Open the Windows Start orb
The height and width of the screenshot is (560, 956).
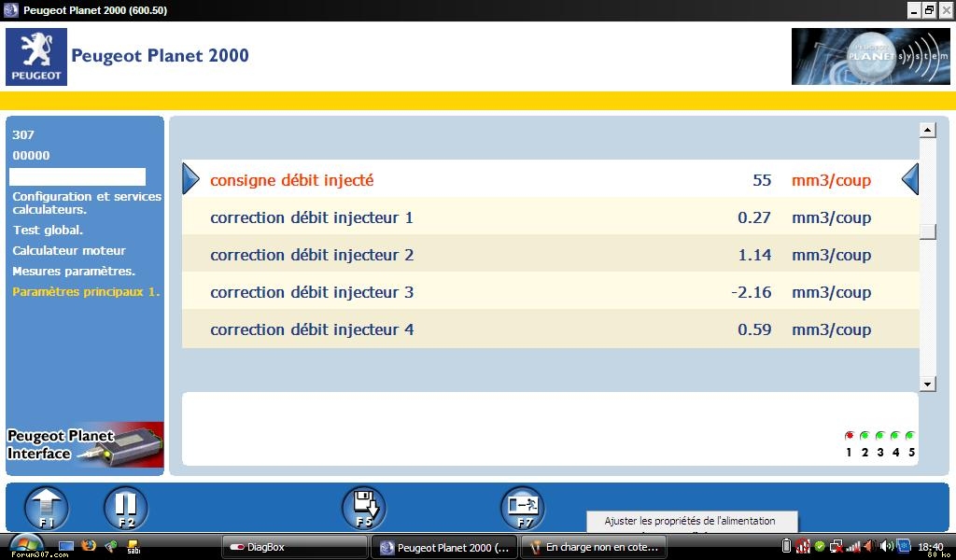[x=25, y=545]
